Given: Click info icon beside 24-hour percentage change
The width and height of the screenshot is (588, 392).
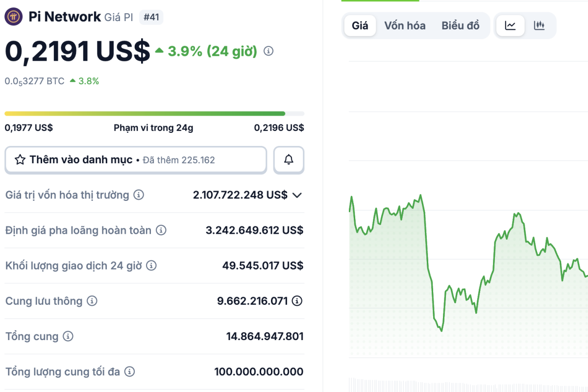Looking at the screenshot, I should [x=269, y=51].
